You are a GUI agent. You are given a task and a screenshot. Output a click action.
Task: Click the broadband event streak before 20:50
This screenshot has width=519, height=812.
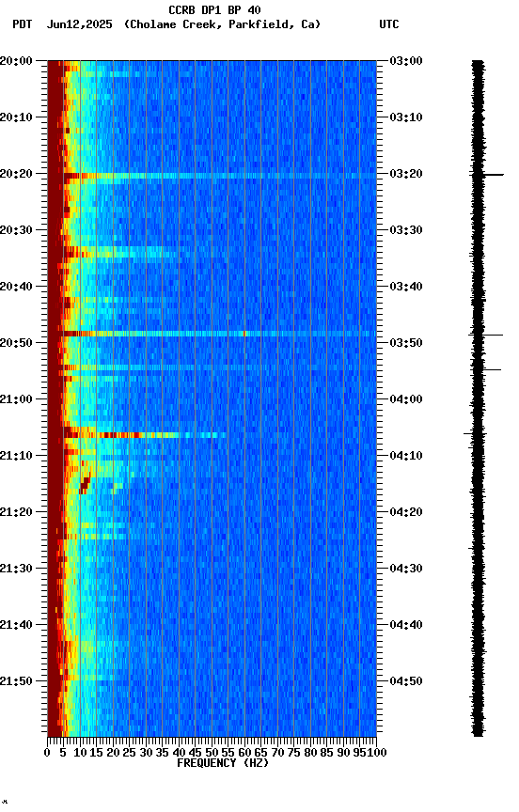tap(218, 334)
